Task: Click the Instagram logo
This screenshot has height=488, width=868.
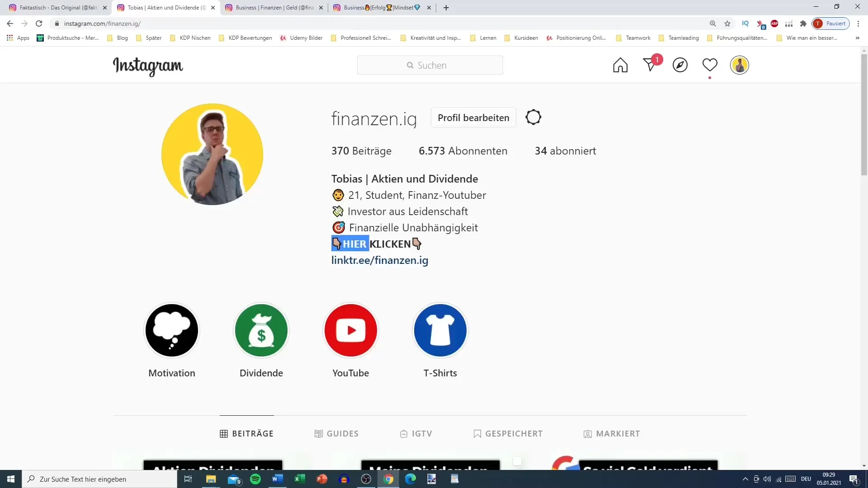Action: (x=148, y=66)
